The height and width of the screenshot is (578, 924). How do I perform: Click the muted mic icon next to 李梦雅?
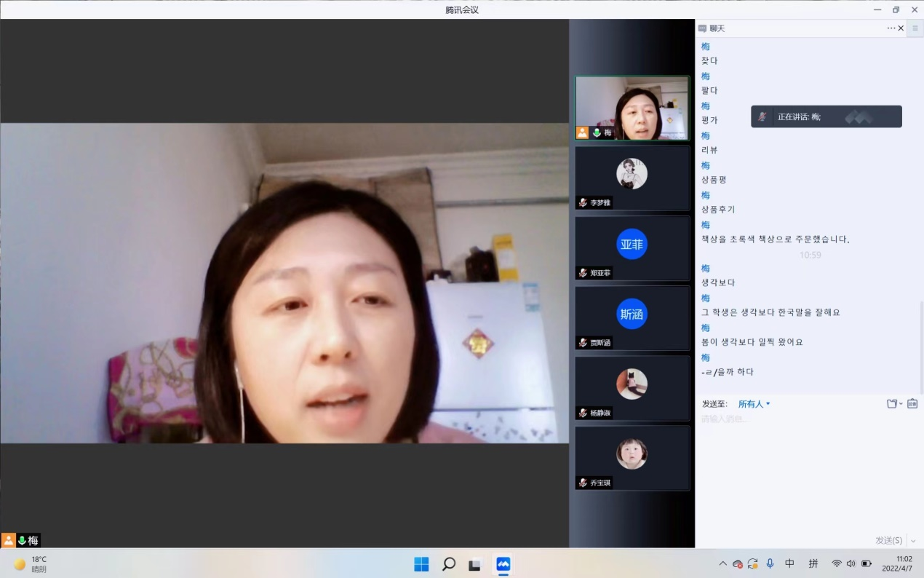[584, 203]
